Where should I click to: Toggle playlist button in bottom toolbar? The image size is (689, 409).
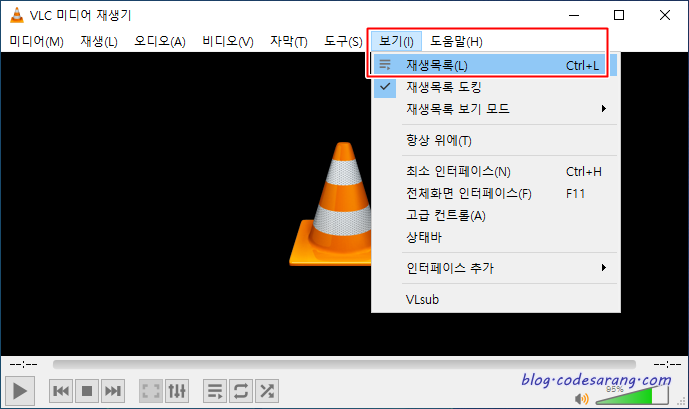click(x=215, y=391)
